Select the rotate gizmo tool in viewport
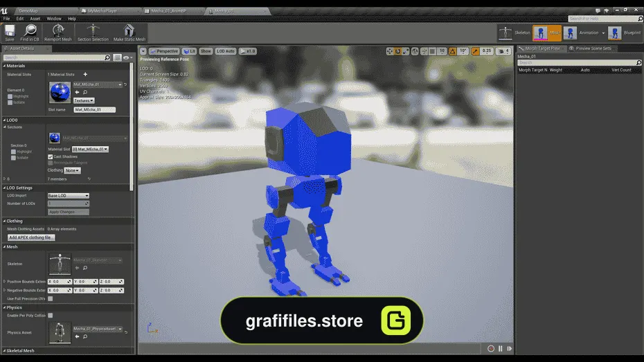Viewport: 644px width, 362px height. [x=397, y=51]
